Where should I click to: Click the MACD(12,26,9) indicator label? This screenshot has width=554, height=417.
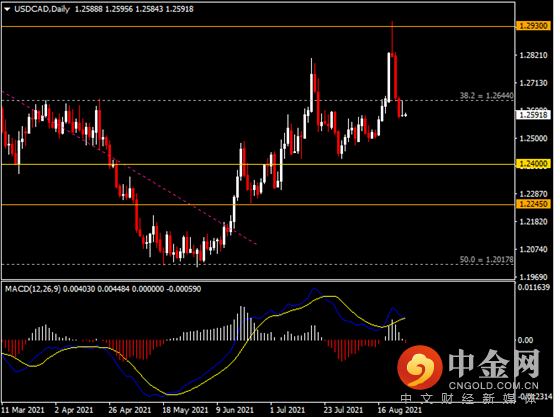(33, 289)
